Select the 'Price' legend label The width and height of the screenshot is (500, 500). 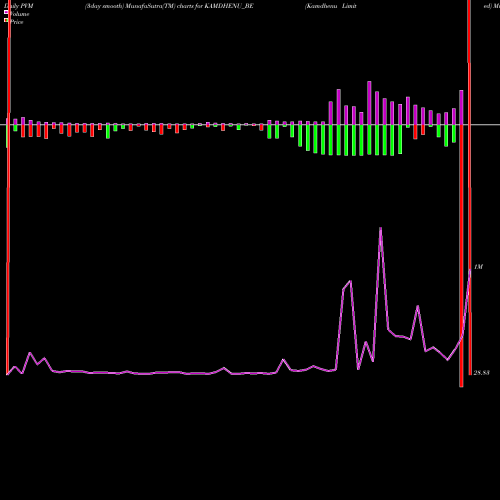(17, 22)
